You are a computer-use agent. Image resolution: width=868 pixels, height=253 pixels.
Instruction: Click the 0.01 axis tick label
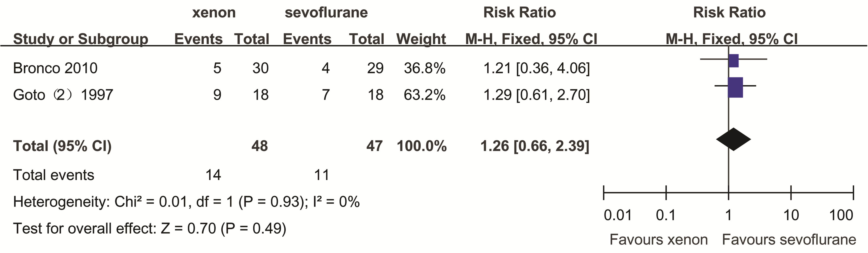[618, 215]
